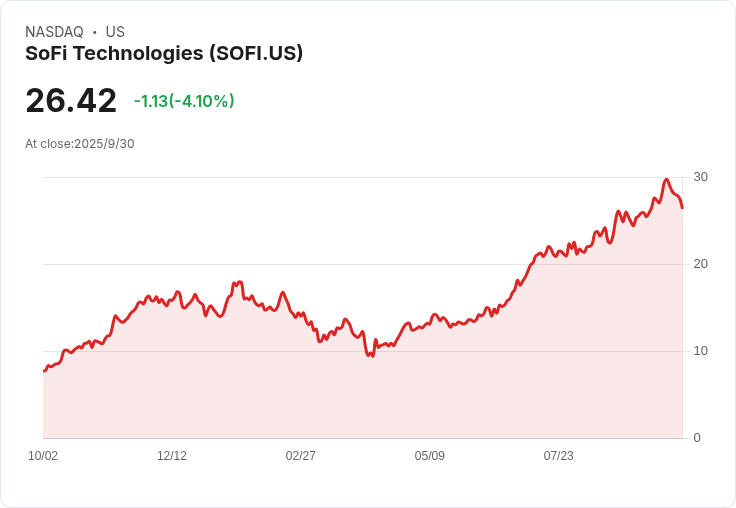Click the -1.13(-4.10%) price change
The height and width of the screenshot is (508, 736).
click(184, 101)
